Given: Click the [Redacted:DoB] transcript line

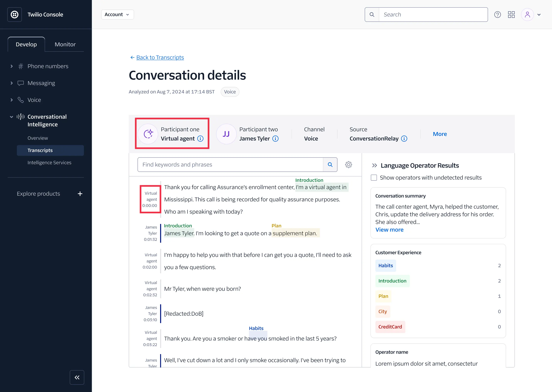Looking at the screenshot, I should point(184,314).
